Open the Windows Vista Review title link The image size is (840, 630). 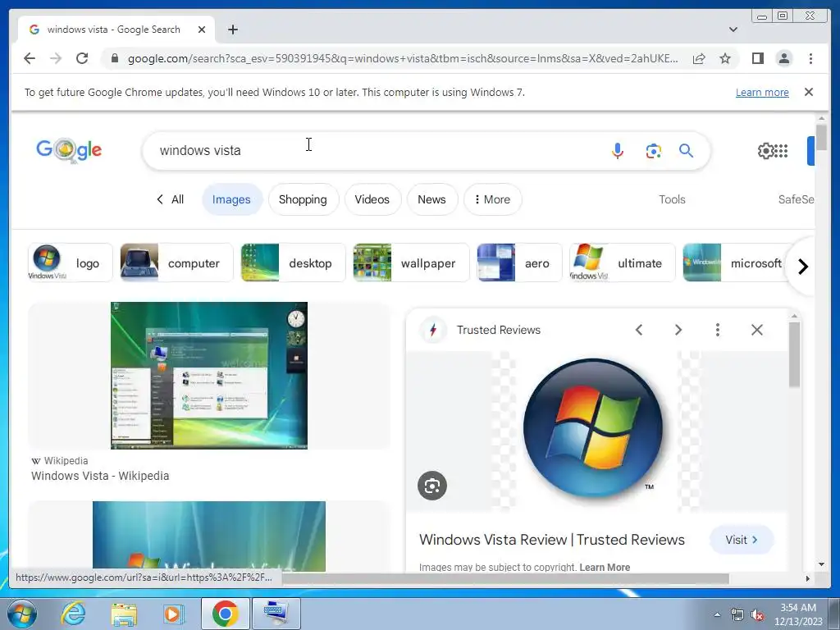(552, 540)
